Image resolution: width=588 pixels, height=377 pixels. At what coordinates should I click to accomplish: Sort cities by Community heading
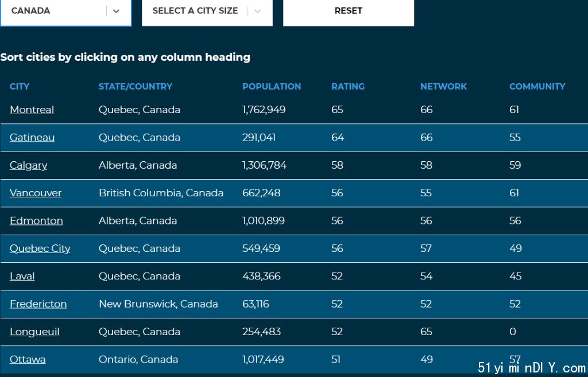537,87
